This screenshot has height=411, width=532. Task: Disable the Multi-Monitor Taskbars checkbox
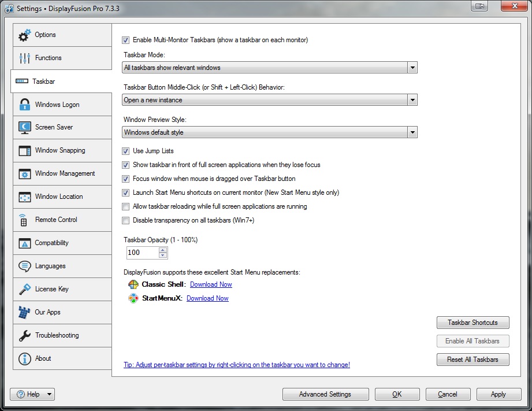(126, 40)
